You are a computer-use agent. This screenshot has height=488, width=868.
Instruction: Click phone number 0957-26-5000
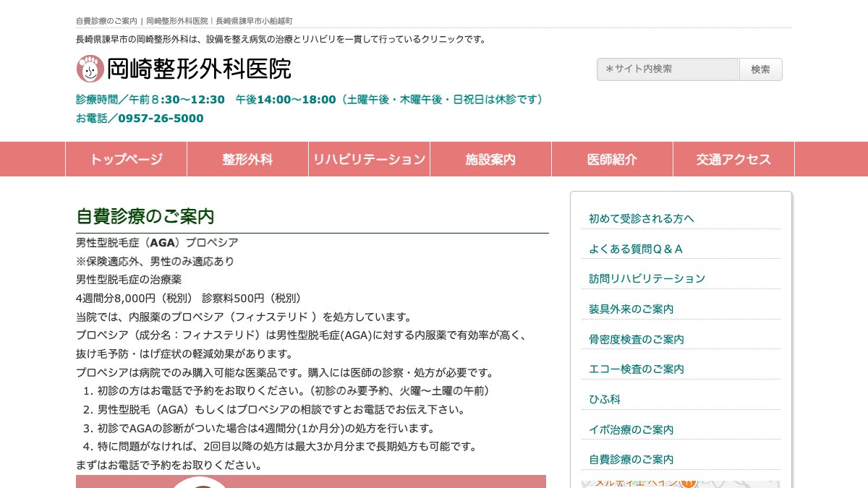coord(161,119)
